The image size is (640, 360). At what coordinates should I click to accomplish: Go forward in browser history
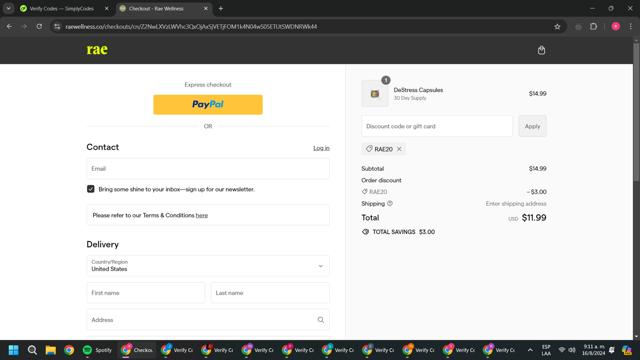pyautogui.click(x=24, y=27)
